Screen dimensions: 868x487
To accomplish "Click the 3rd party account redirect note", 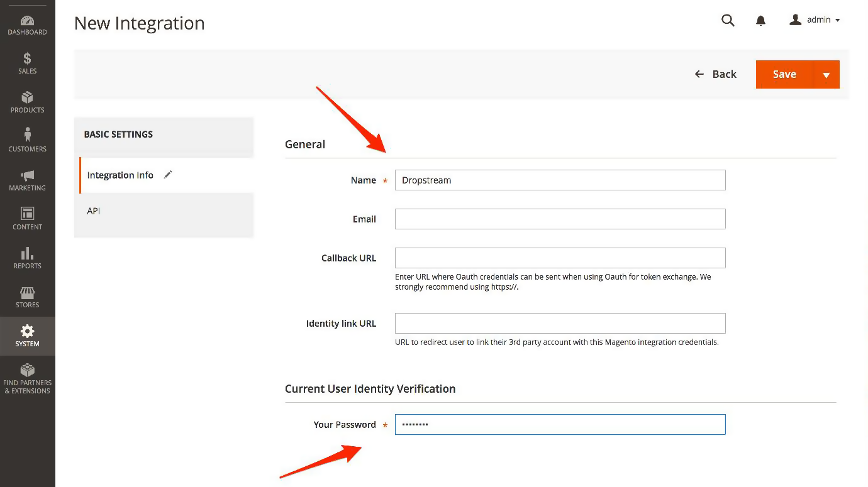I will (x=557, y=342).
